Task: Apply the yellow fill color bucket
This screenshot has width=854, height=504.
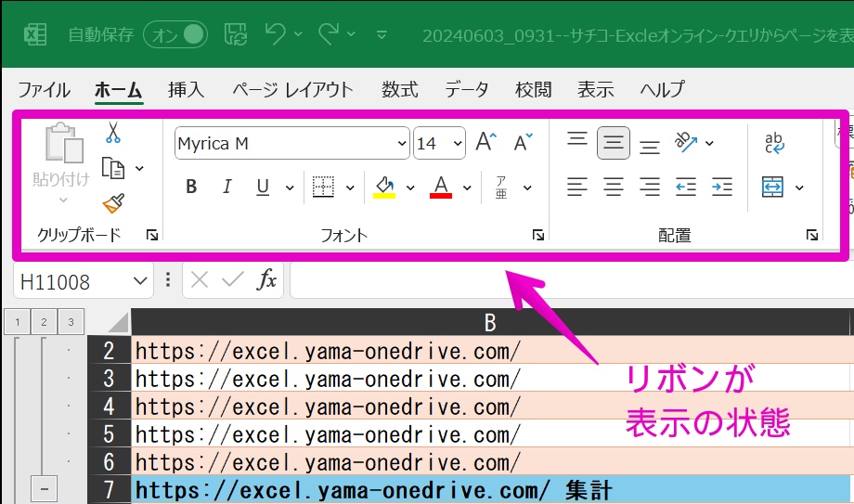Action: [384, 187]
